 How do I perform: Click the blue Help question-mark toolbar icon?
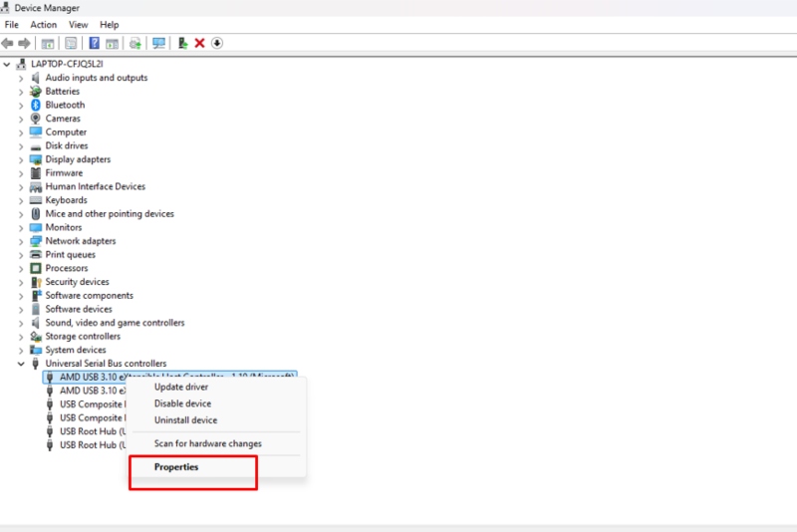click(x=95, y=43)
